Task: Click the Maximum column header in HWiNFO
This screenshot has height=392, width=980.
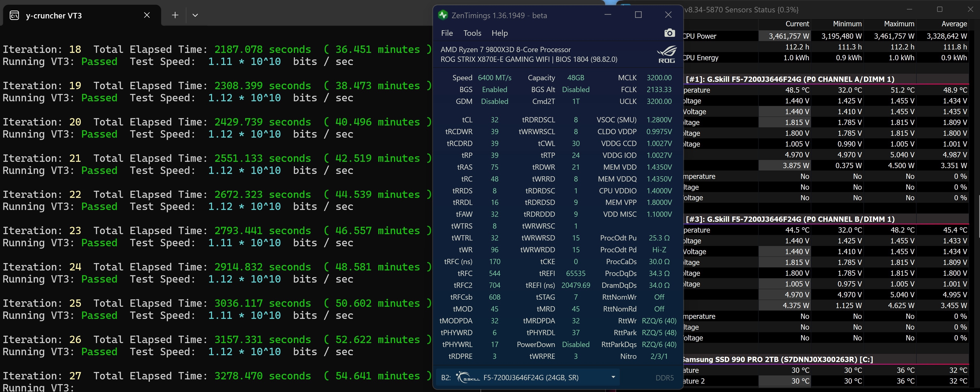Action: (x=899, y=24)
